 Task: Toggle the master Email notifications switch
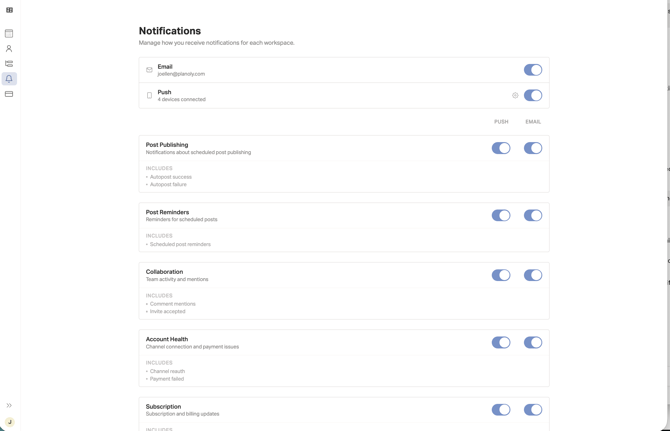point(533,70)
